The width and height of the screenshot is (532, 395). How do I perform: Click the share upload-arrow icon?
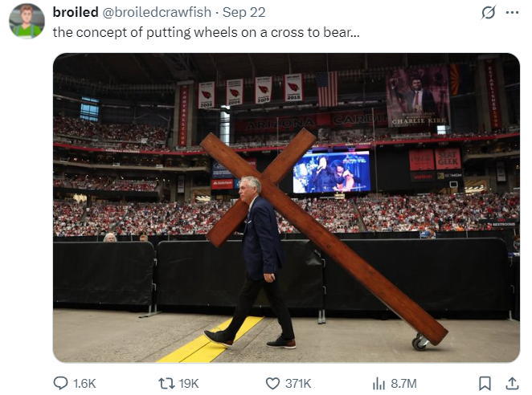point(511,384)
